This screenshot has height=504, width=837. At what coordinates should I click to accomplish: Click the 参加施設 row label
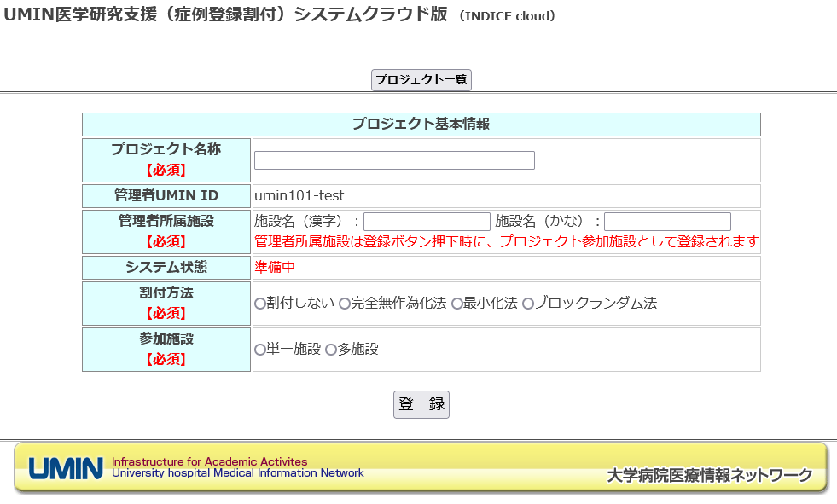tap(166, 339)
